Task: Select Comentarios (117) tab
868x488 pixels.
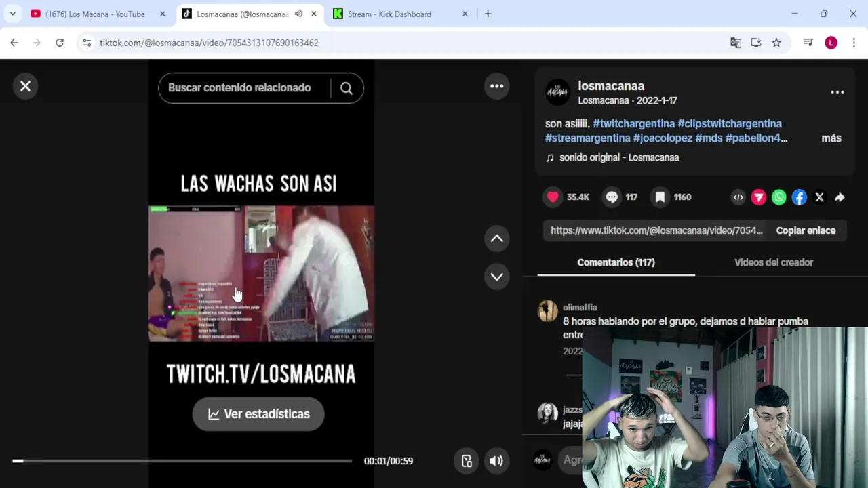Action: [x=616, y=262]
